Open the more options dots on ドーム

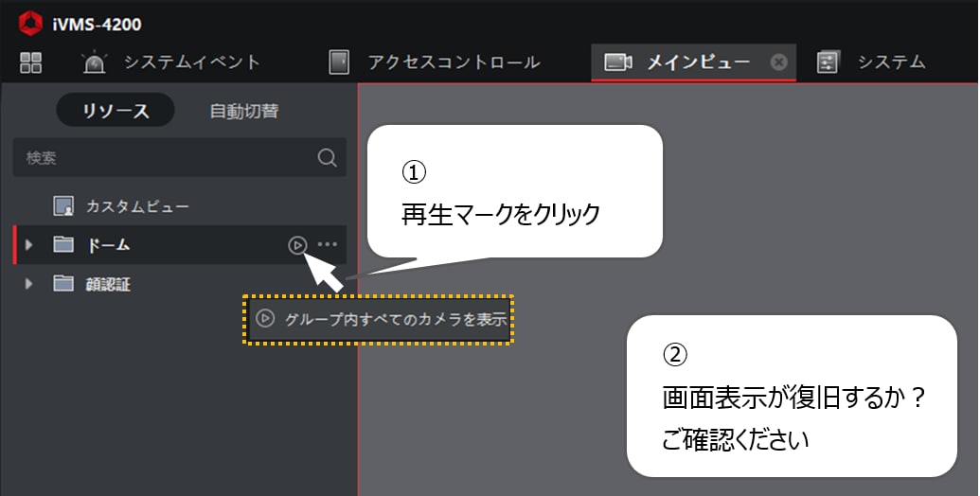328,244
